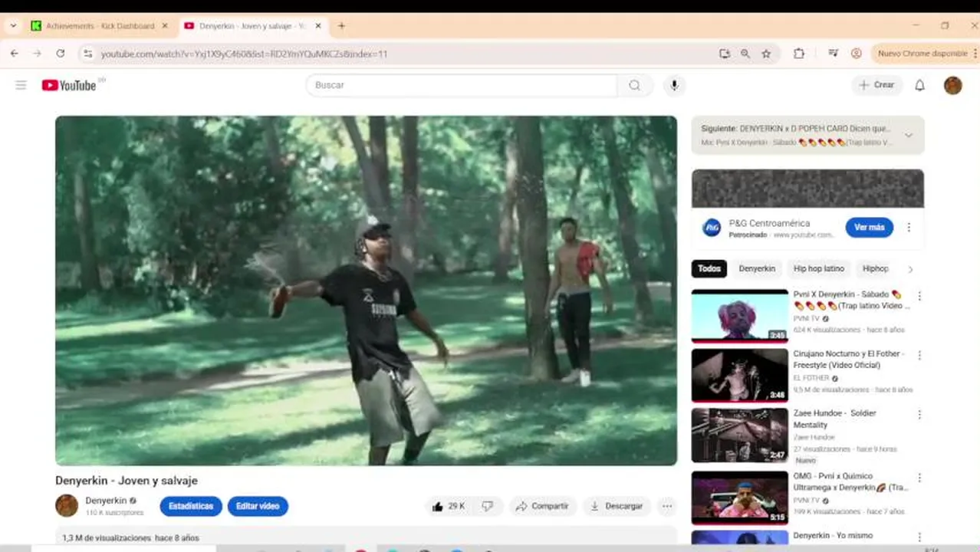Click Nuevo Chrome disponible update button
The width and height of the screenshot is (980, 552).
click(x=924, y=54)
